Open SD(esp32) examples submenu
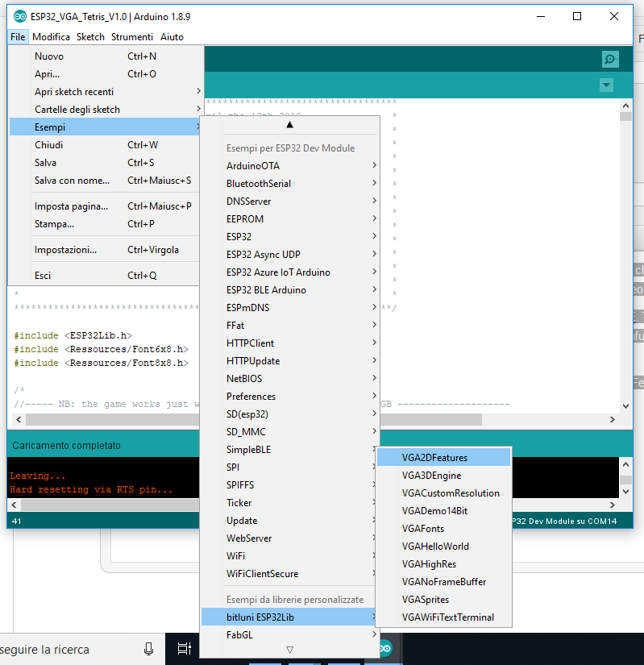This screenshot has height=665, width=644. 290,414
